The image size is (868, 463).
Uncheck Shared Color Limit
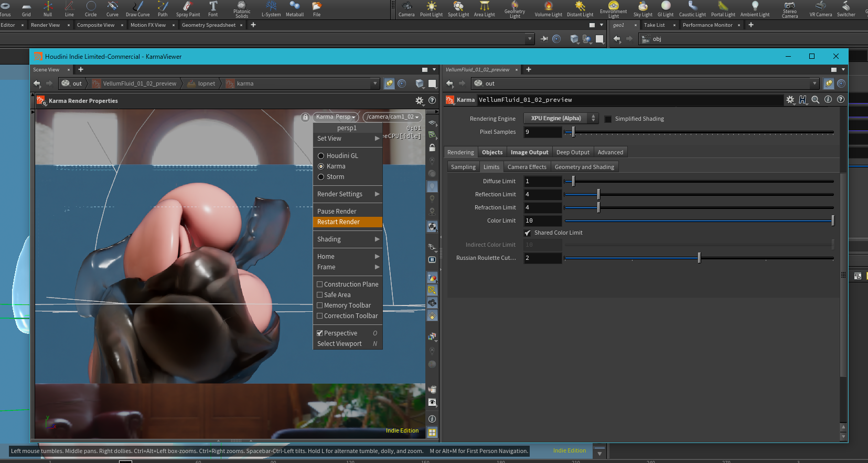pos(528,233)
